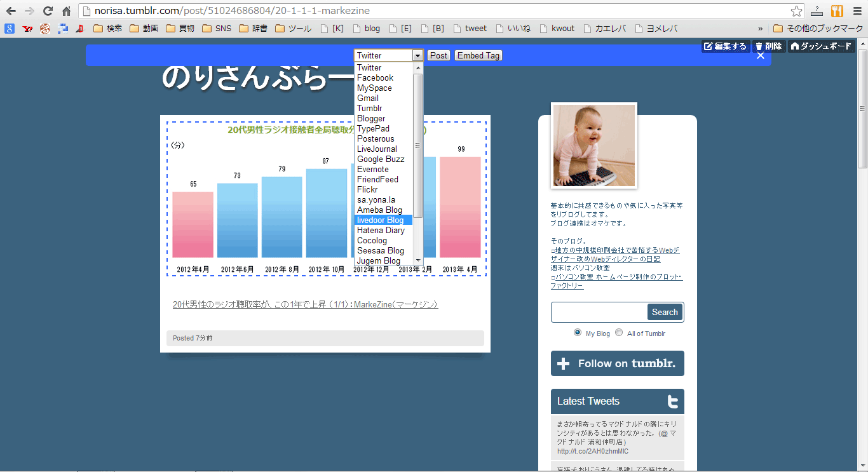Choose Jugem Blog from the list
The height and width of the screenshot is (472, 868).
[384, 261]
